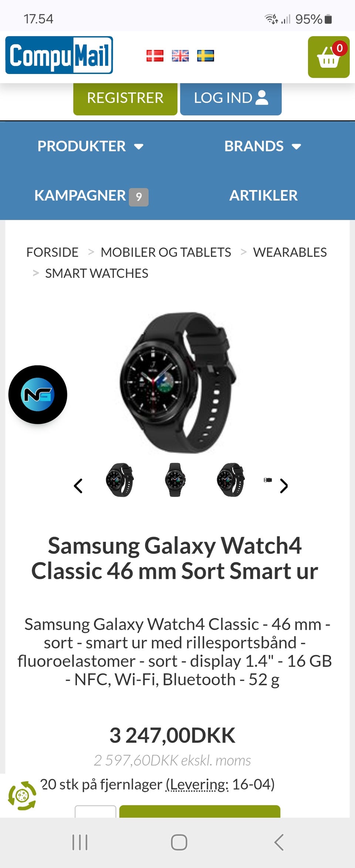
Task: Click the LOG IND button
Action: tap(231, 98)
